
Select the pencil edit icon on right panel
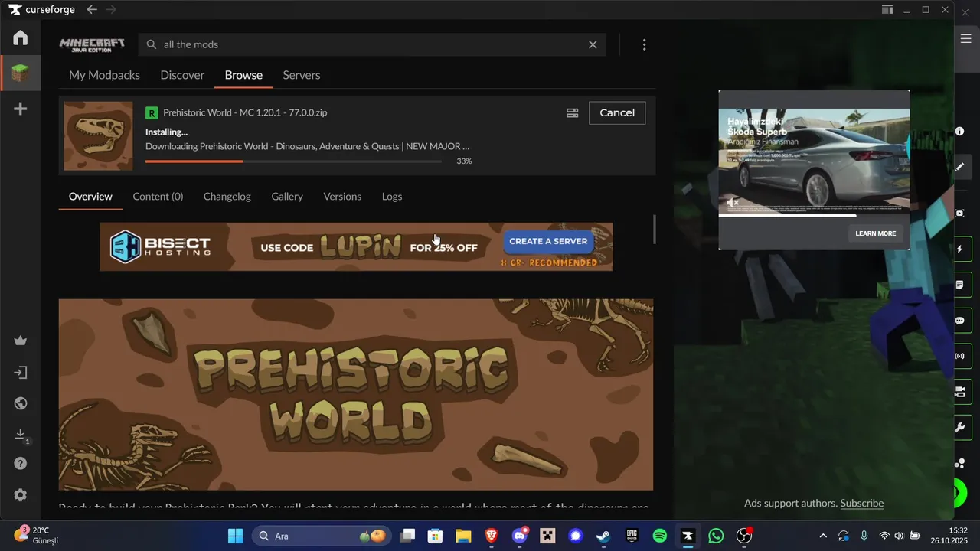[960, 166]
